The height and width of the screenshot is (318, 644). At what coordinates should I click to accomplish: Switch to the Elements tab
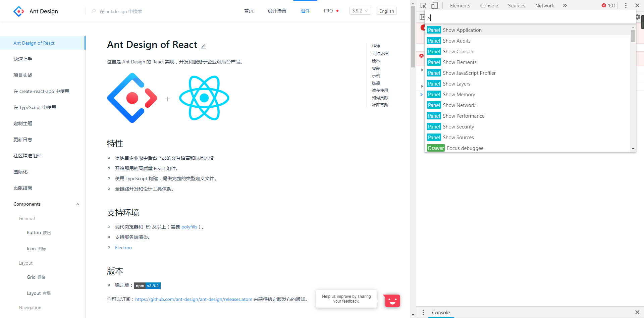tap(460, 5)
